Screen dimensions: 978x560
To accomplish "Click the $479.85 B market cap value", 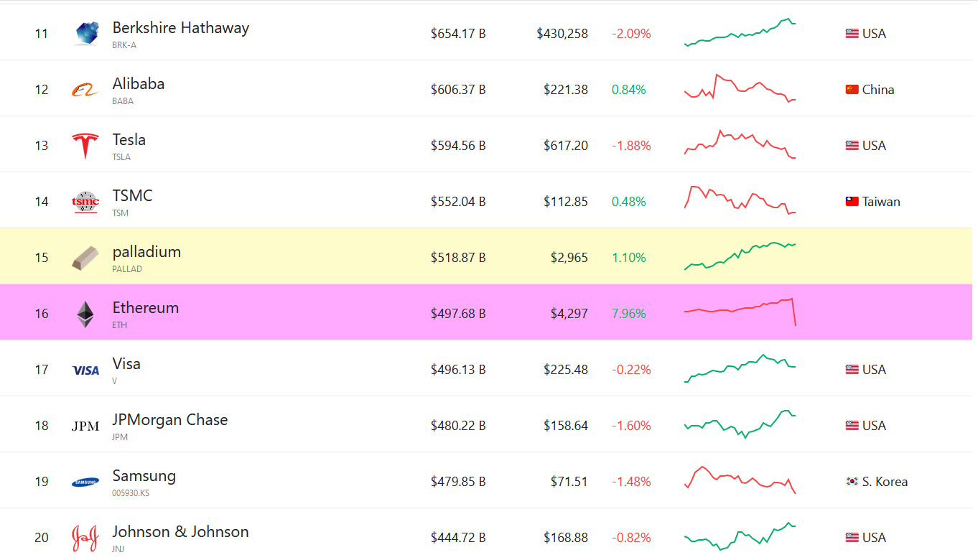I will (x=458, y=482).
